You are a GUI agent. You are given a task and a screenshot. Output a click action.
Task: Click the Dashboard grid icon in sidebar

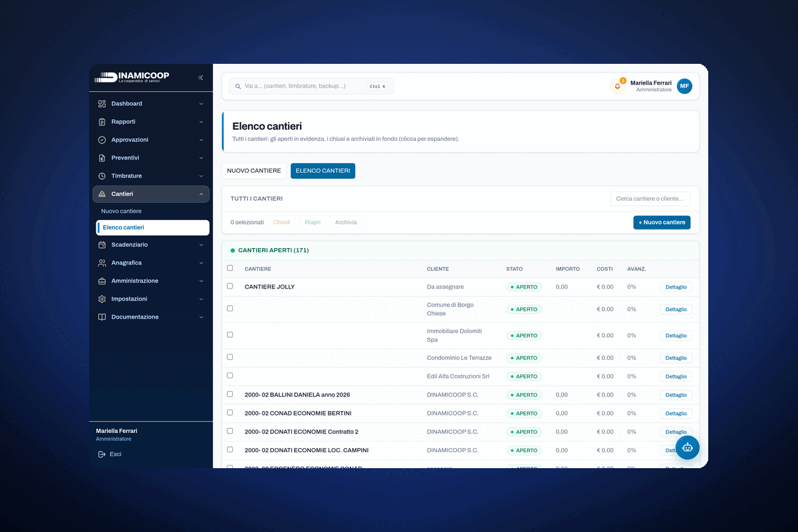[102, 104]
